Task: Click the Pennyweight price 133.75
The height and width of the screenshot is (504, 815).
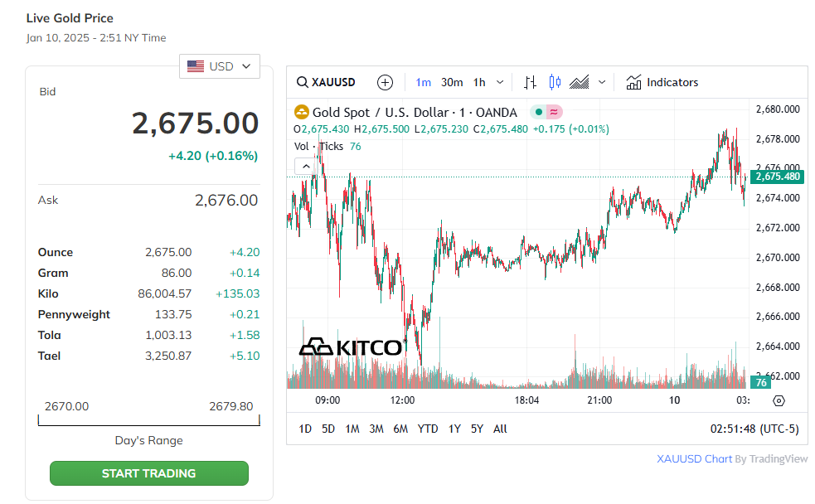Action: [173, 314]
